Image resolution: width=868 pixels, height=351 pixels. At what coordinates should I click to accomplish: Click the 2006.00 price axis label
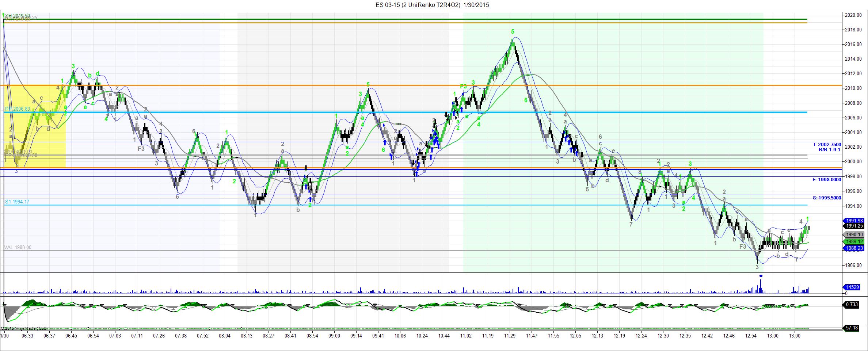(854, 118)
